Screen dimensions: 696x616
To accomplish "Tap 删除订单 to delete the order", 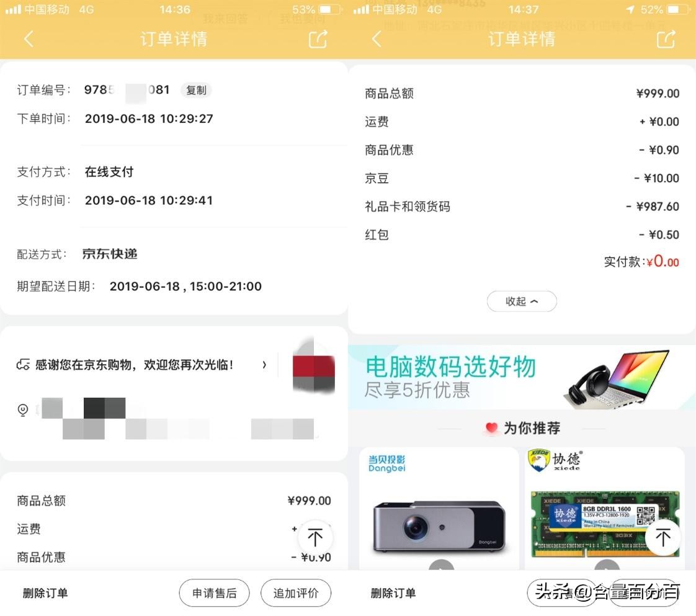I will tap(45, 592).
